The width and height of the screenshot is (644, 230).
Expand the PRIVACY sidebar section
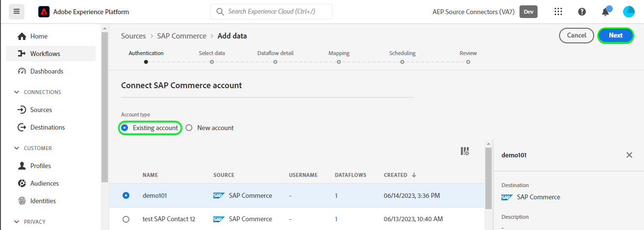pyautogui.click(x=18, y=222)
